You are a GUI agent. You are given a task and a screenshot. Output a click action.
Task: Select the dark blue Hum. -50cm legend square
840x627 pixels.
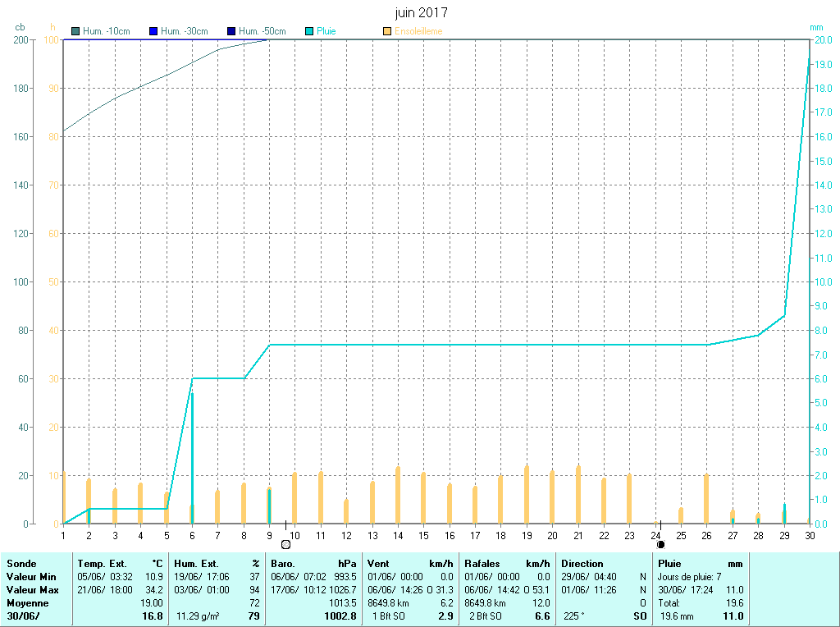(x=231, y=32)
